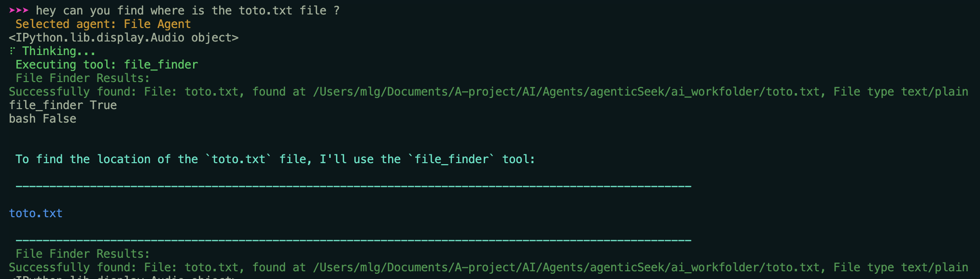
Task: Click the IPython.lib.display.Audio object text
Action: [x=124, y=38]
